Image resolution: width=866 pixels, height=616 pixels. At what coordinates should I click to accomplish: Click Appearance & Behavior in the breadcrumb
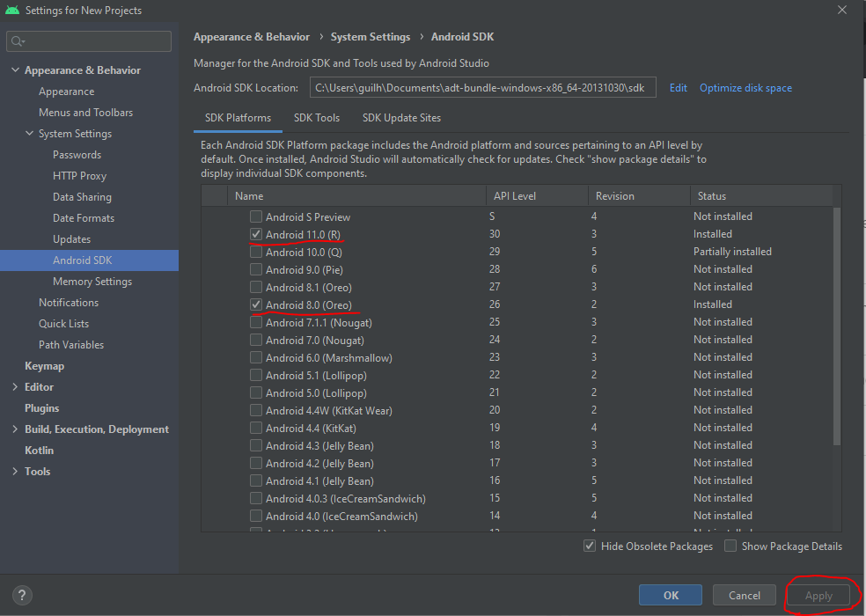coord(252,37)
